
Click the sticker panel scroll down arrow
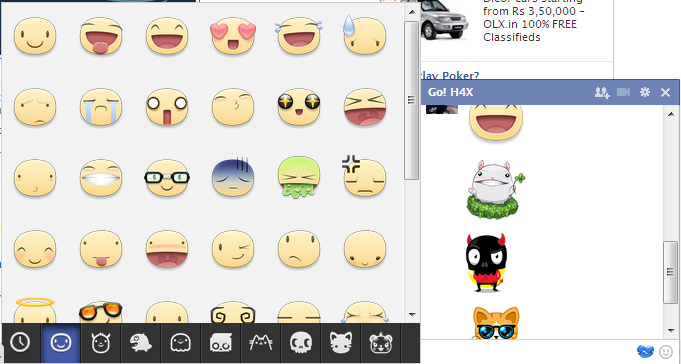[411, 315]
